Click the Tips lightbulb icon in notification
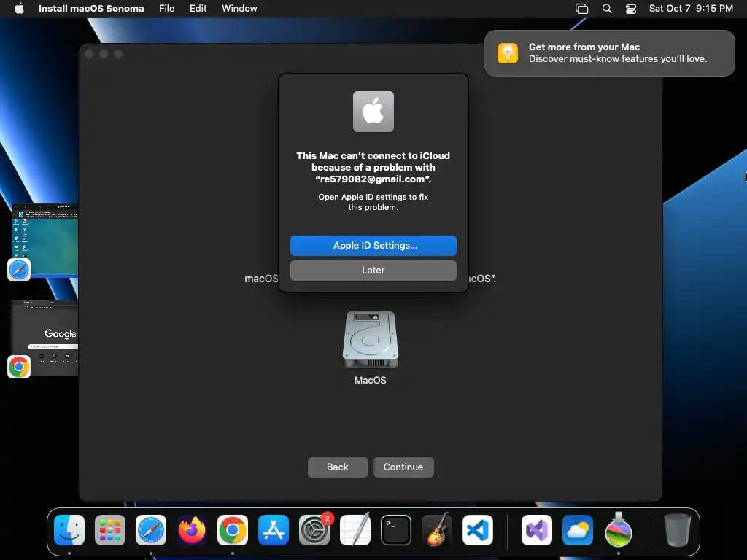The image size is (747, 560). click(508, 52)
